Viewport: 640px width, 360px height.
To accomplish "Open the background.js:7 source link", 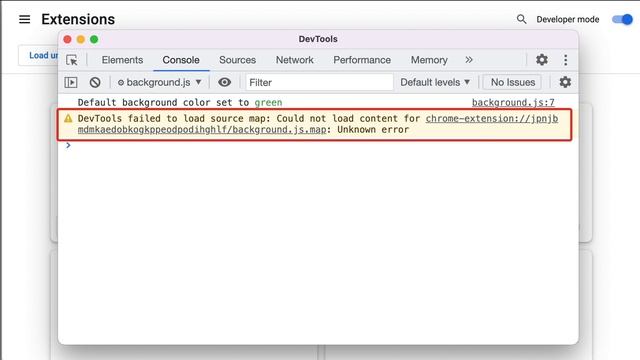I will [513, 102].
